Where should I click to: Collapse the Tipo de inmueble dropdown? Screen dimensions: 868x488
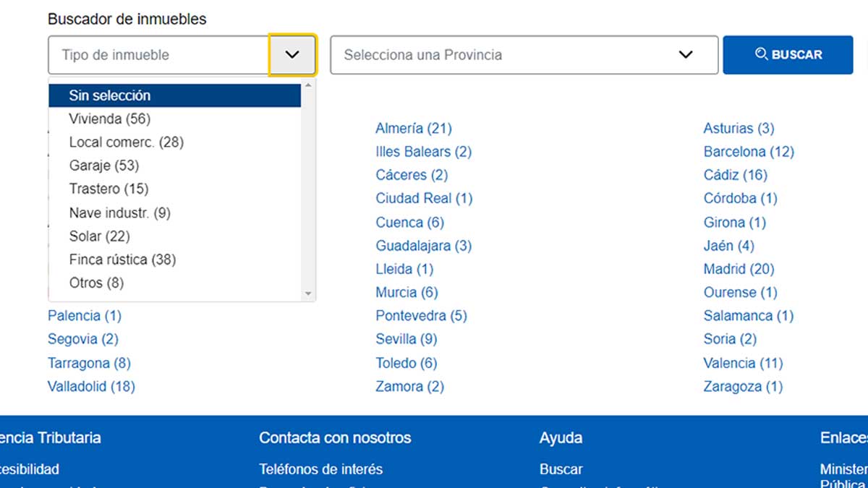[x=292, y=54]
